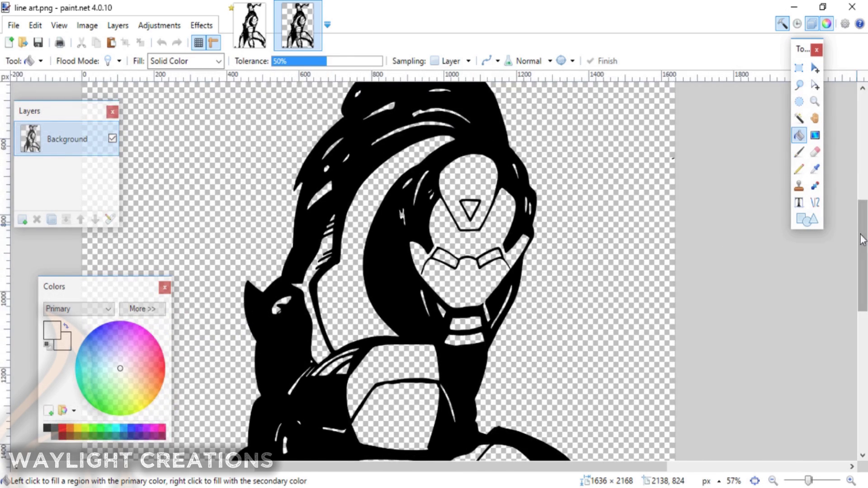Select the Color Picker eyedropper tool
This screenshot has height=488, width=868.
pos(815,169)
